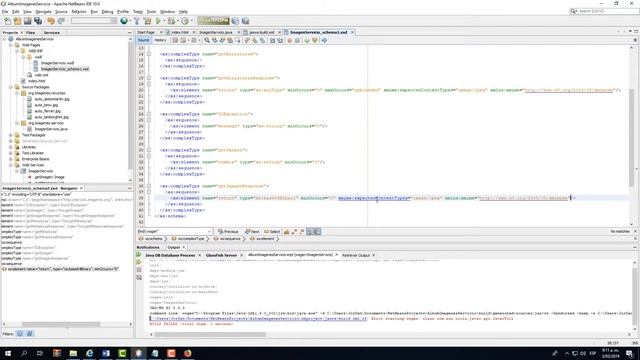
Task: Click the build XML error link in Output
Action: [x=259, y=318]
